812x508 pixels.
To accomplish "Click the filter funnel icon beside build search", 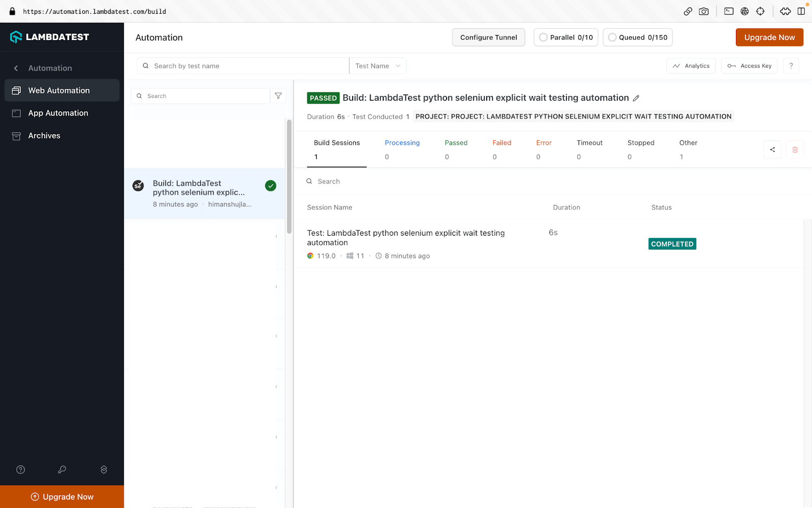I will coord(278,96).
